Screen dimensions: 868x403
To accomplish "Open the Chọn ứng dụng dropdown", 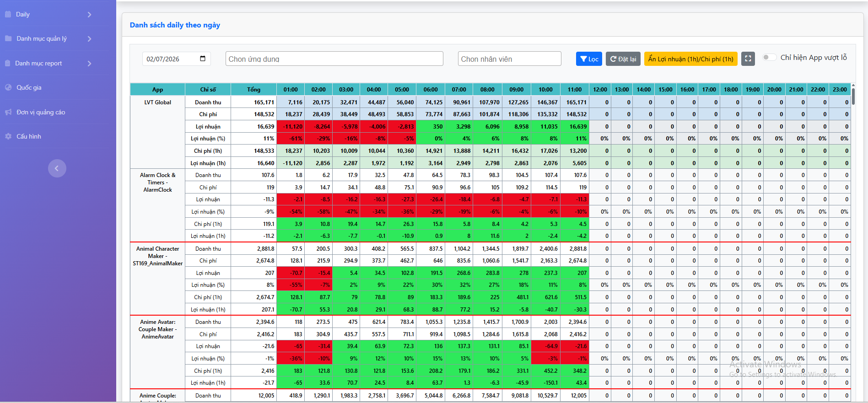I will coord(334,59).
